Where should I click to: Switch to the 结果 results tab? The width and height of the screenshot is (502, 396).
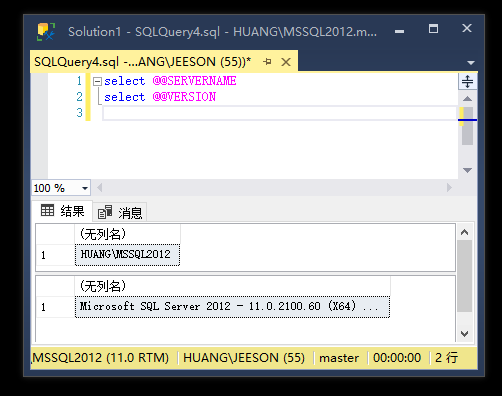pos(62,211)
